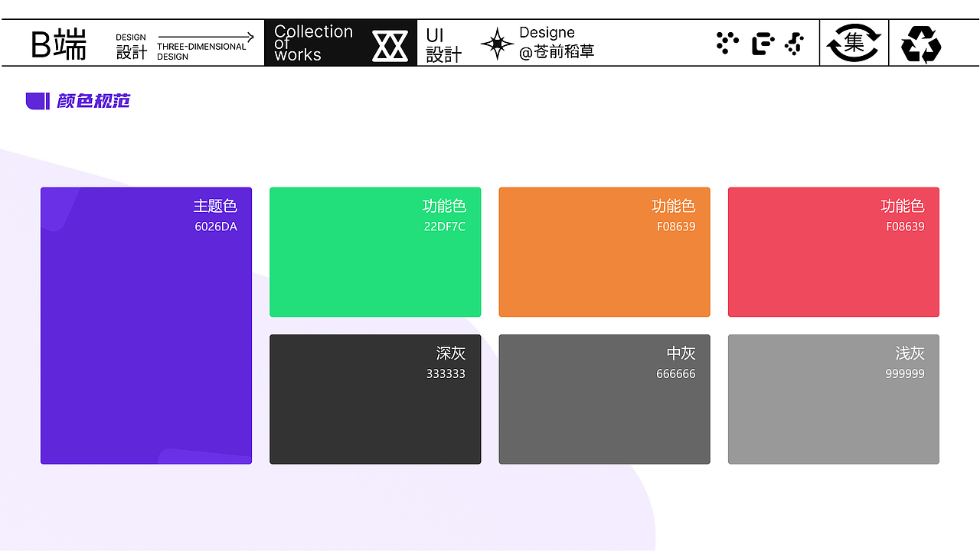Click the S-shaped dotted pixel icon

[x=795, y=44]
